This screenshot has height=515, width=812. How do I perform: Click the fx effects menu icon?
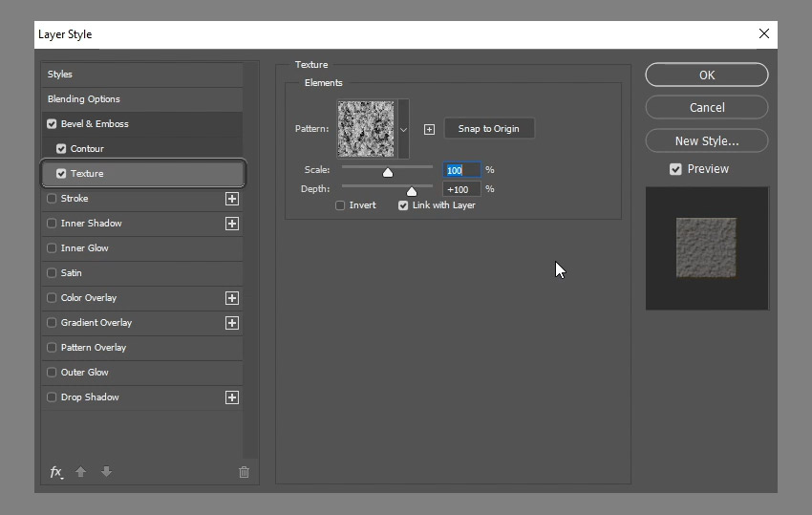point(56,472)
